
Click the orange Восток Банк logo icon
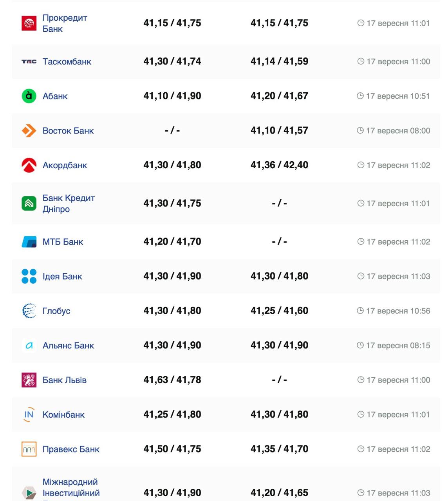(29, 131)
